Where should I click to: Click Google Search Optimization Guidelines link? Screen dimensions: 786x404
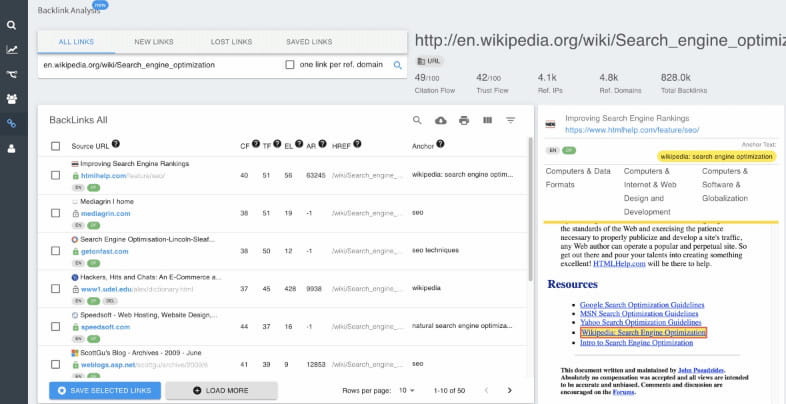click(x=642, y=305)
